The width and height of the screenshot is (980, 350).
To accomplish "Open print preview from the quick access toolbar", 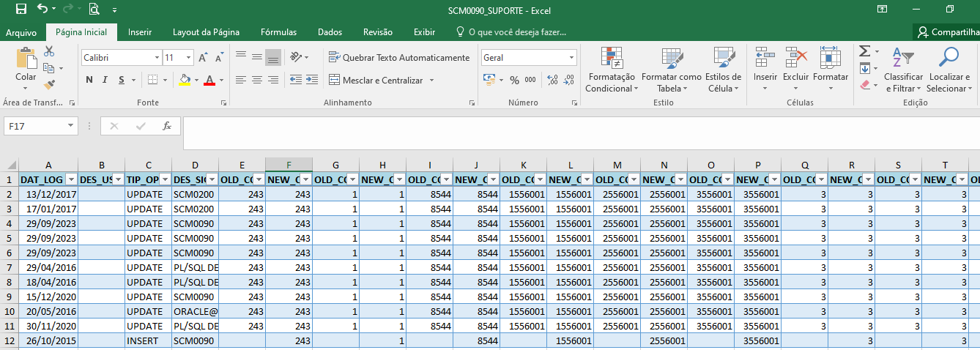I will (x=94, y=10).
